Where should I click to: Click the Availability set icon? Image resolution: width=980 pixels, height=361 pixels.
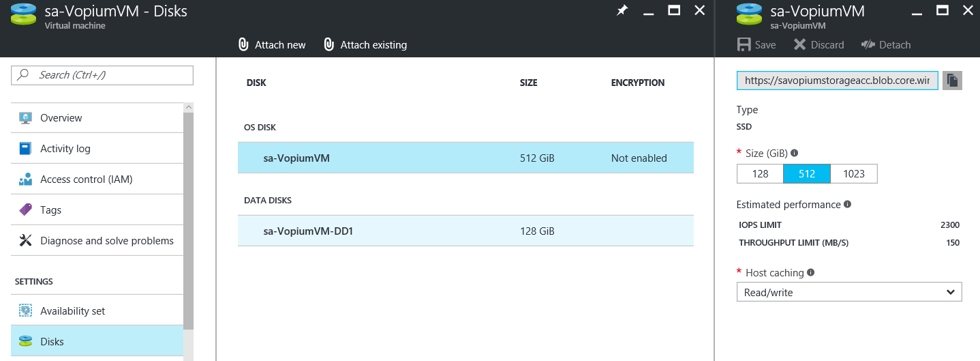point(26,311)
